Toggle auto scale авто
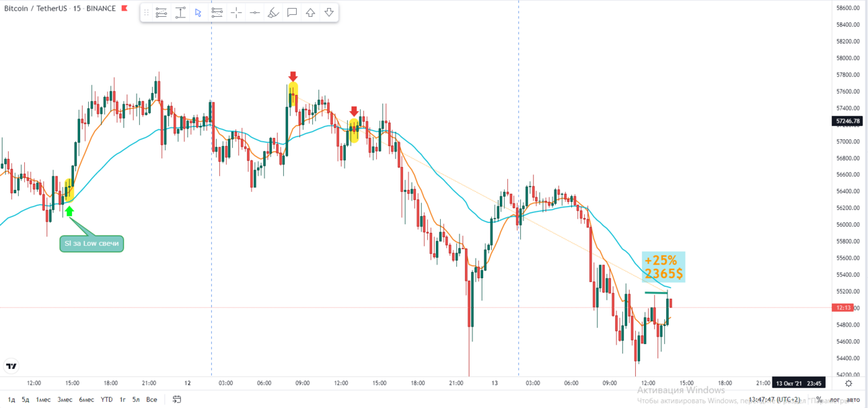 [854, 399]
